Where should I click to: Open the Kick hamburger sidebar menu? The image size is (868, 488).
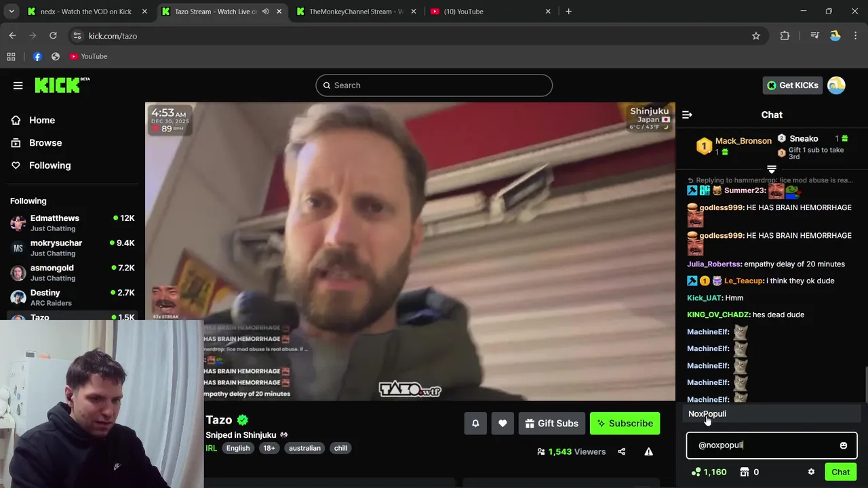click(x=18, y=85)
